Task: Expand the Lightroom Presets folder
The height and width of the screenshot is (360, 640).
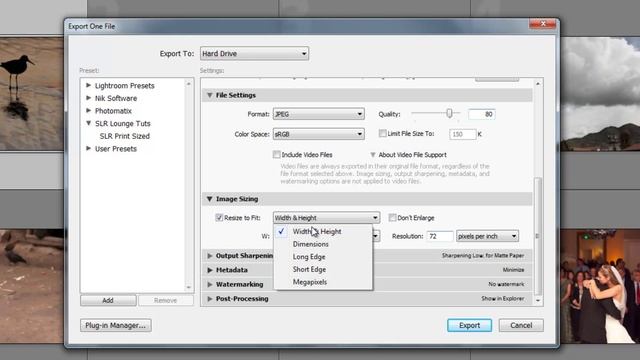Action: point(89,85)
